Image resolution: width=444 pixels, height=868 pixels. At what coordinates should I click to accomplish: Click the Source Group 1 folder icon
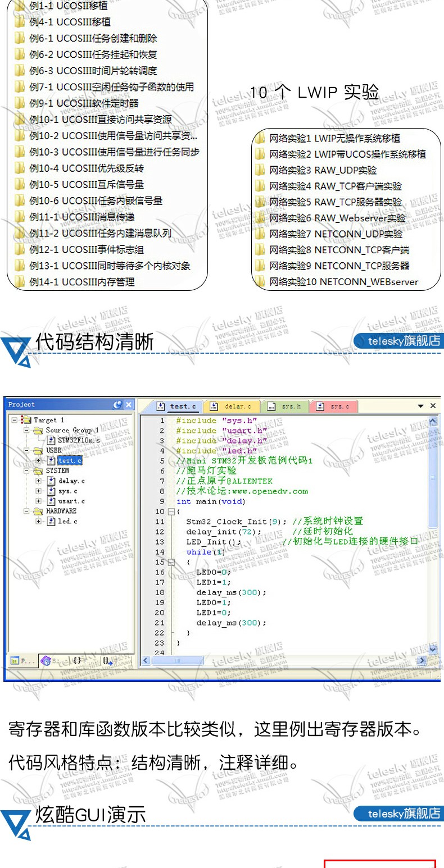click(38, 431)
